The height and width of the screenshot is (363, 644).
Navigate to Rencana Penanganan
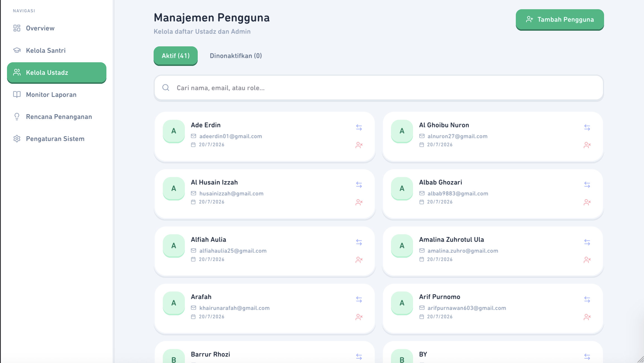[57, 117]
